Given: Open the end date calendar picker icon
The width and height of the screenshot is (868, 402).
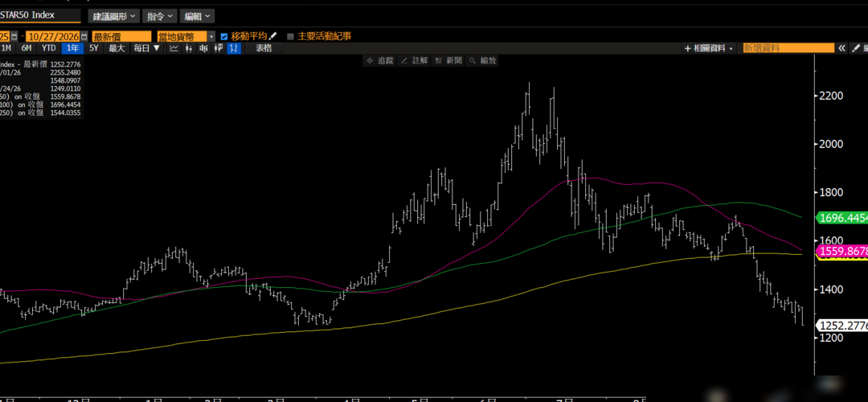Looking at the screenshot, I should click(x=84, y=36).
